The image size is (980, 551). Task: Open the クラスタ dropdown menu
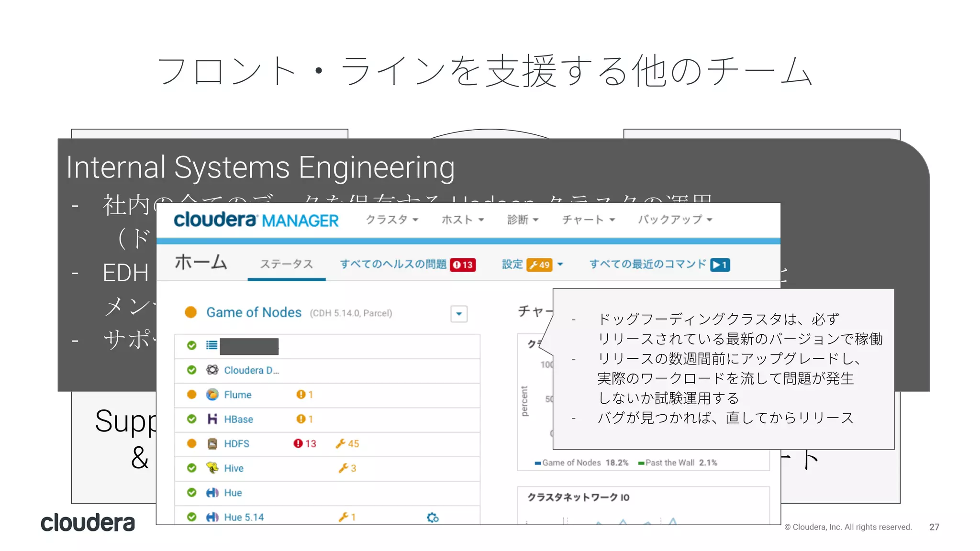(x=392, y=220)
